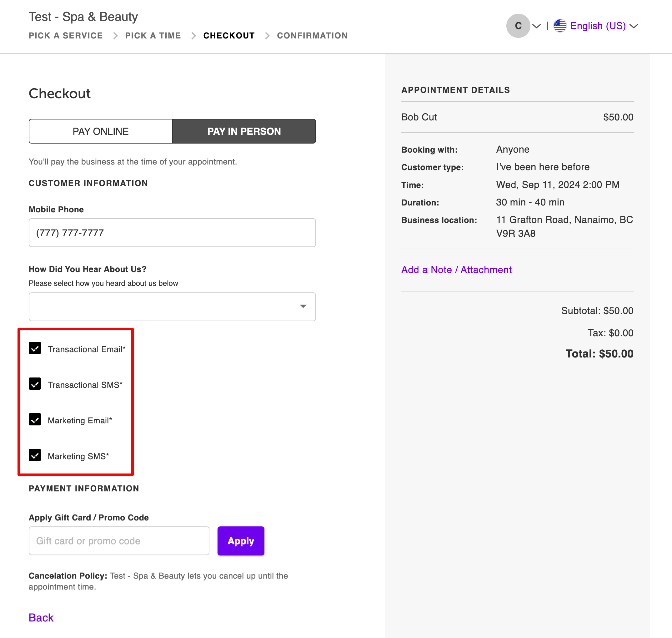Return to Pick a Time step
Image resolution: width=672 pixels, height=638 pixels.
point(153,36)
